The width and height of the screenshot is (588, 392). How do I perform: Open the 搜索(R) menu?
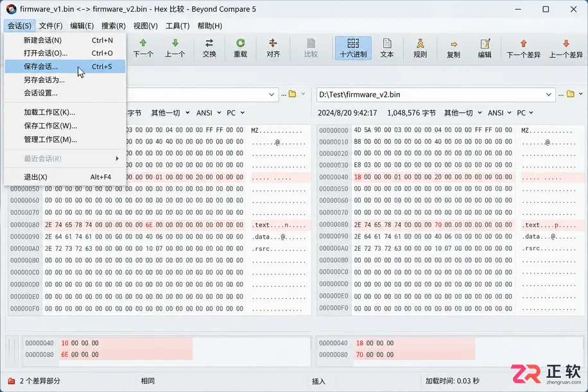[113, 26]
